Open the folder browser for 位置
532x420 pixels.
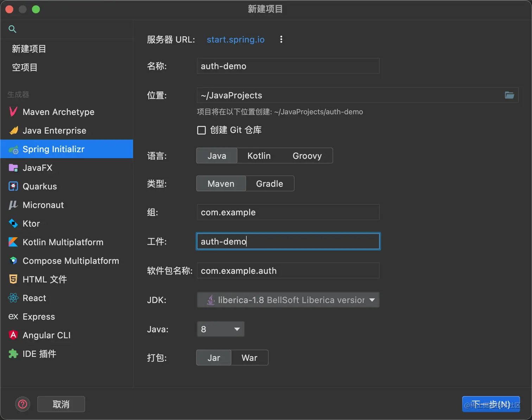[509, 95]
